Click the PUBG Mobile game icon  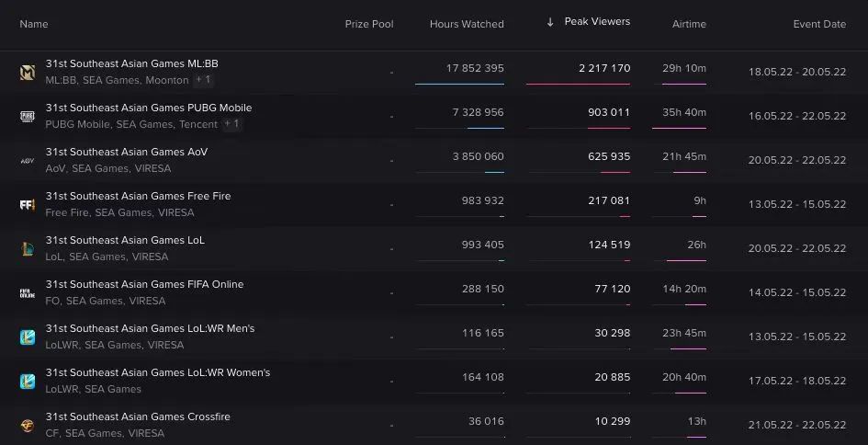click(x=28, y=116)
